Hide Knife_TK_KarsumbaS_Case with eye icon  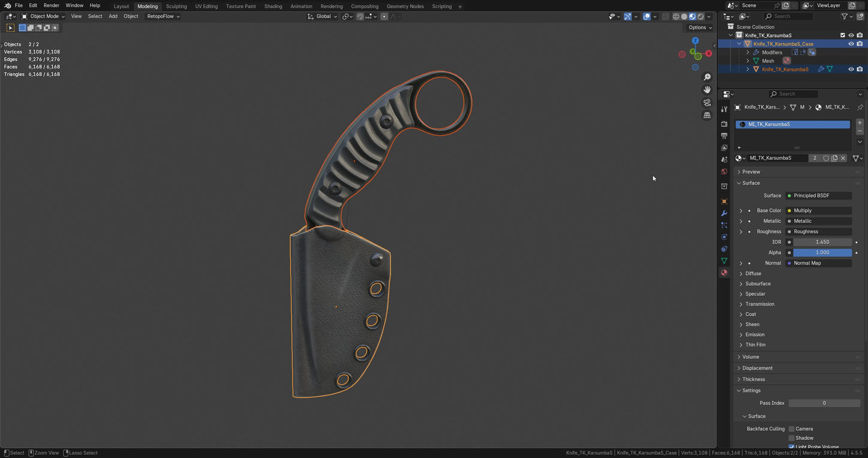pos(851,44)
